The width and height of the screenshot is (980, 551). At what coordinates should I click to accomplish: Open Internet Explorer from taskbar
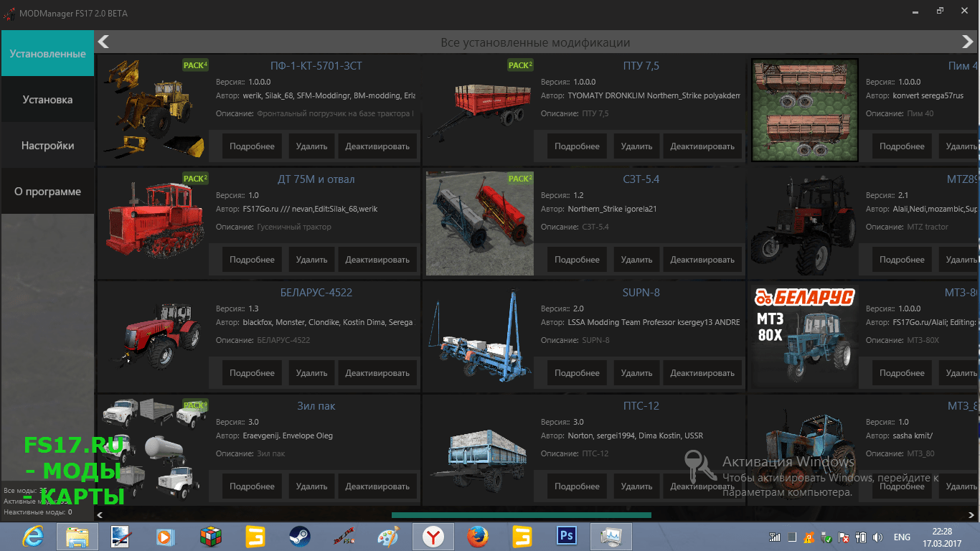point(33,536)
